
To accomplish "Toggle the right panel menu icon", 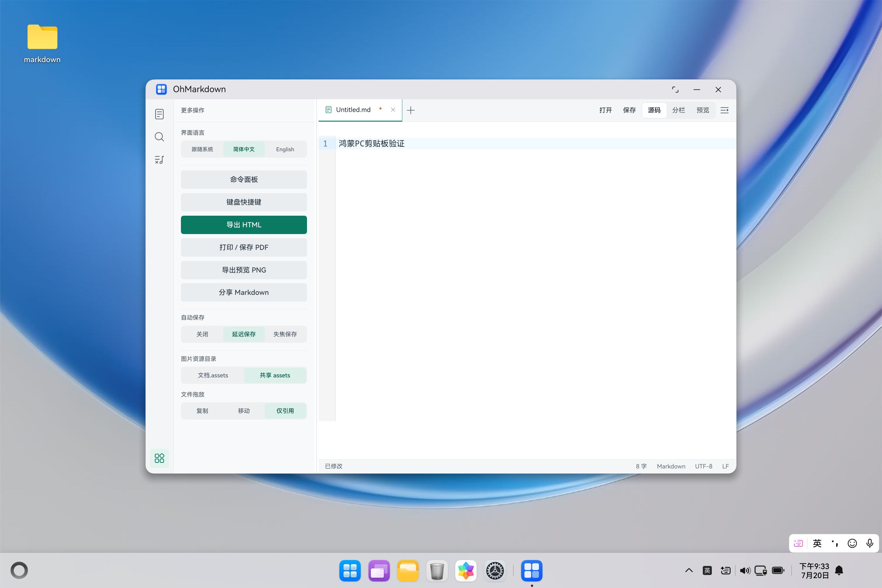I will [x=725, y=110].
